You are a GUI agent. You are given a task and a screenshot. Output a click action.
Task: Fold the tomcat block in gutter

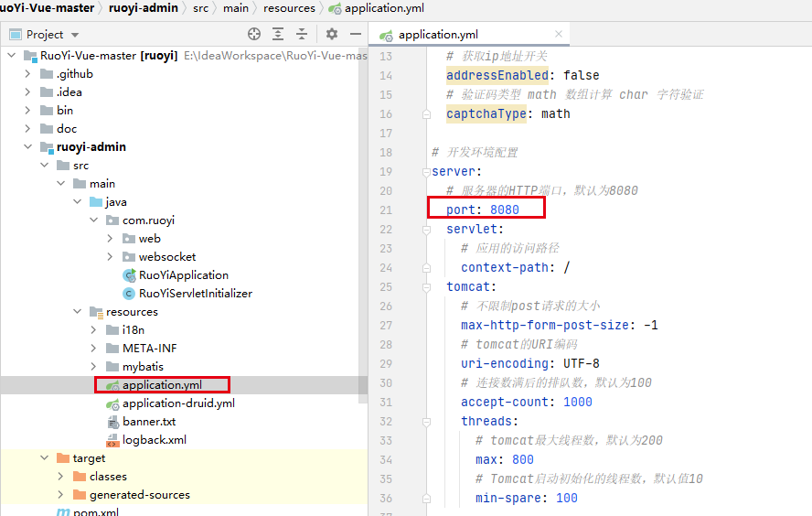point(425,287)
